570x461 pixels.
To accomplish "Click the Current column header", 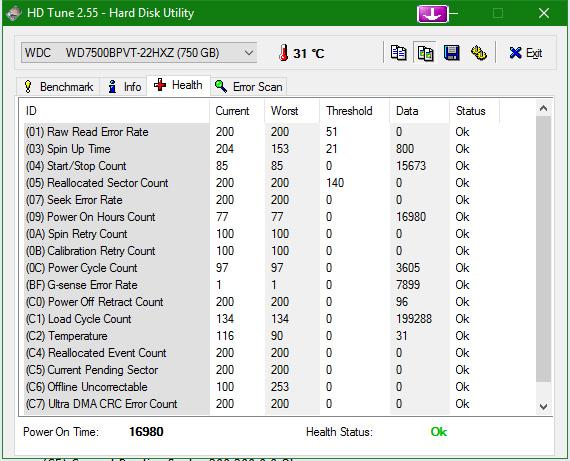I will click(x=237, y=111).
